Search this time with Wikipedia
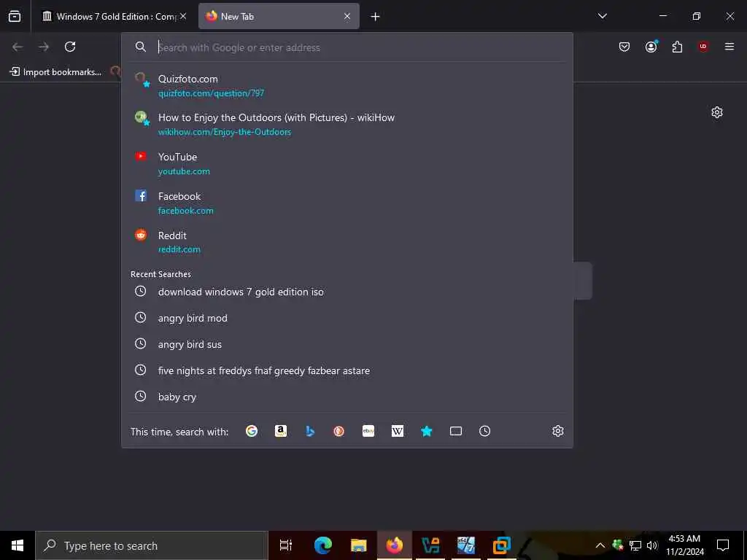Screen dimensions: 747x560 [398, 431]
